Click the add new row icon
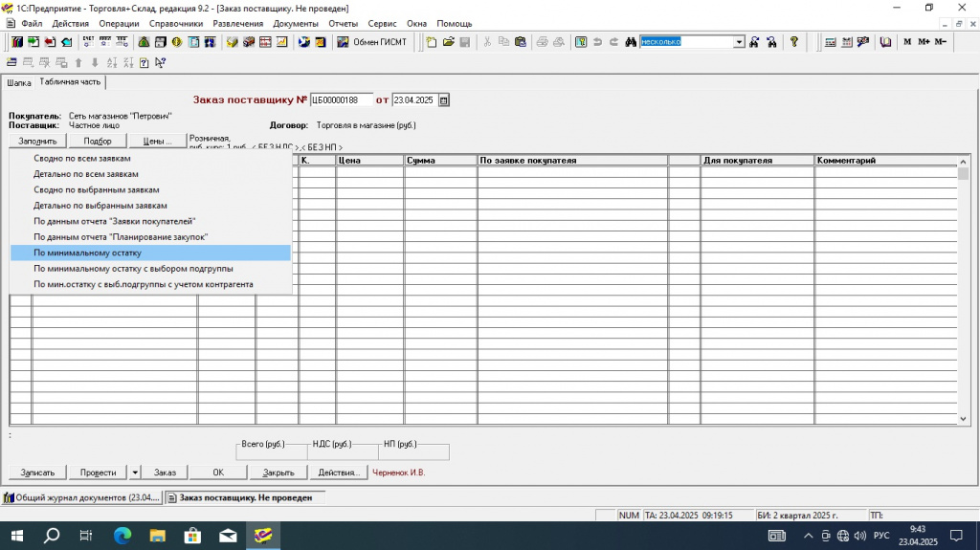The image size is (980, 550). click(x=11, y=62)
